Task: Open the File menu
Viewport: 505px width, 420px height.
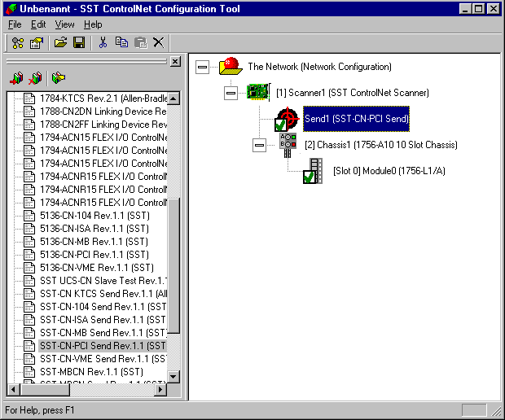Action: click(15, 24)
